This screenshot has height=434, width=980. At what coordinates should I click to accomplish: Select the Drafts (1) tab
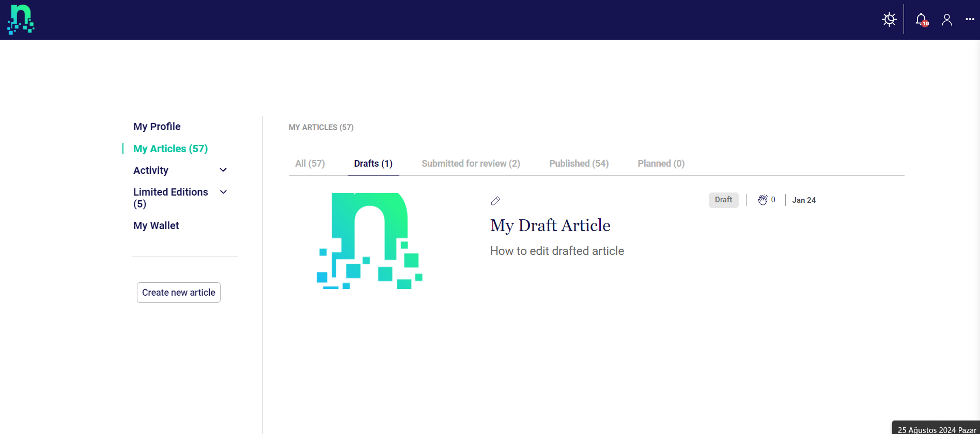tap(373, 164)
